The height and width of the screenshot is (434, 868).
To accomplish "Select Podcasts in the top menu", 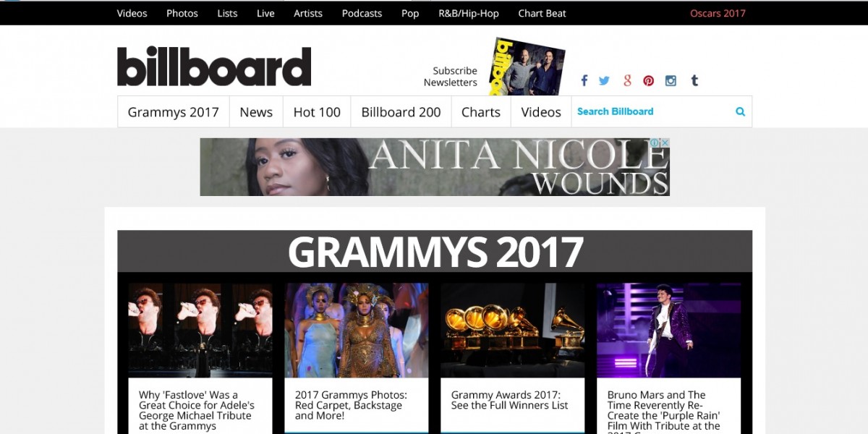I will coord(362,13).
